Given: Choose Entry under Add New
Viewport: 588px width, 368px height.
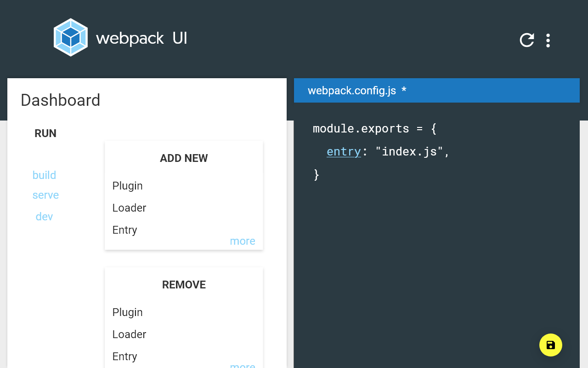Looking at the screenshot, I should pos(125,230).
